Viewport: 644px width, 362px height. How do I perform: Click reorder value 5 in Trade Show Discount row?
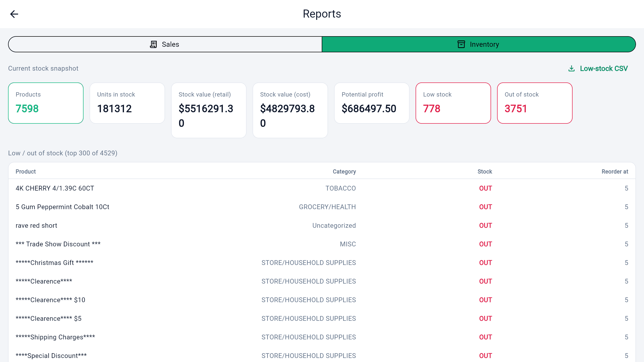pos(626,244)
